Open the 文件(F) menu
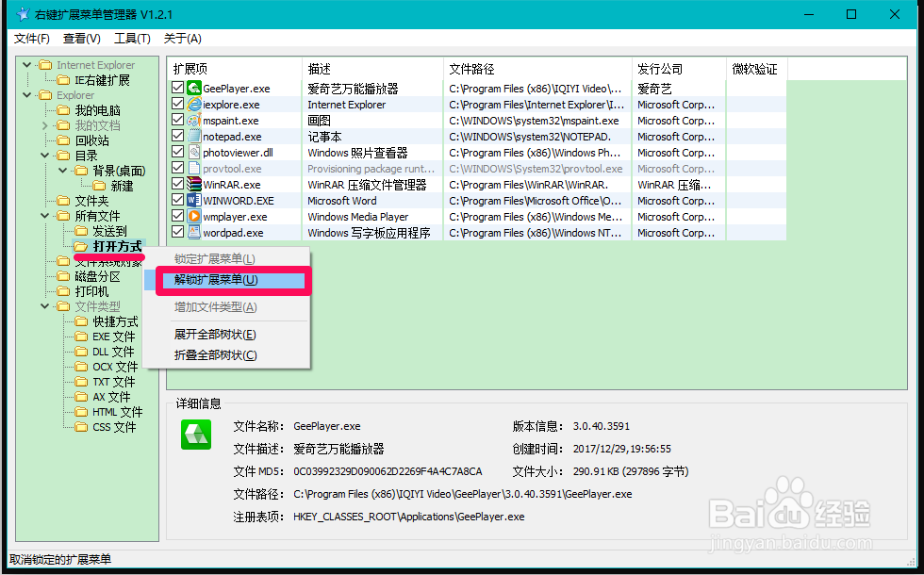924x575 pixels. pos(32,39)
